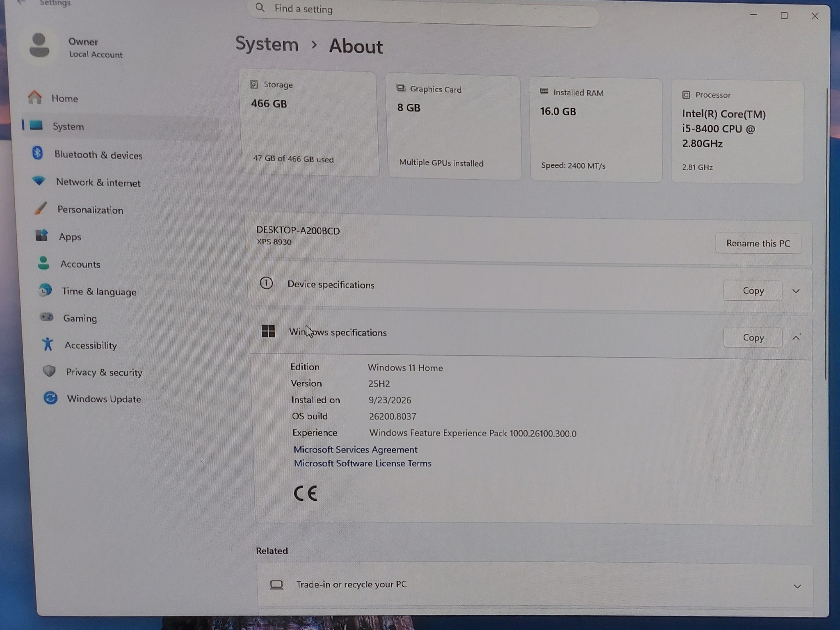Viewport: 840px width, 630px height.
Task: Select Bluetooth & devices menu item
Action: tap(98, 155)
